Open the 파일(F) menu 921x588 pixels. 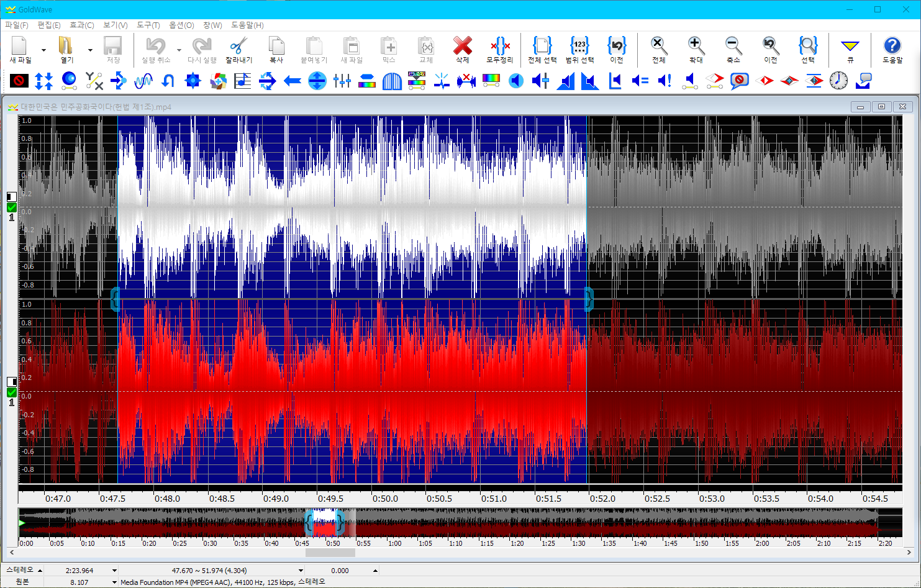click(17, 25)
